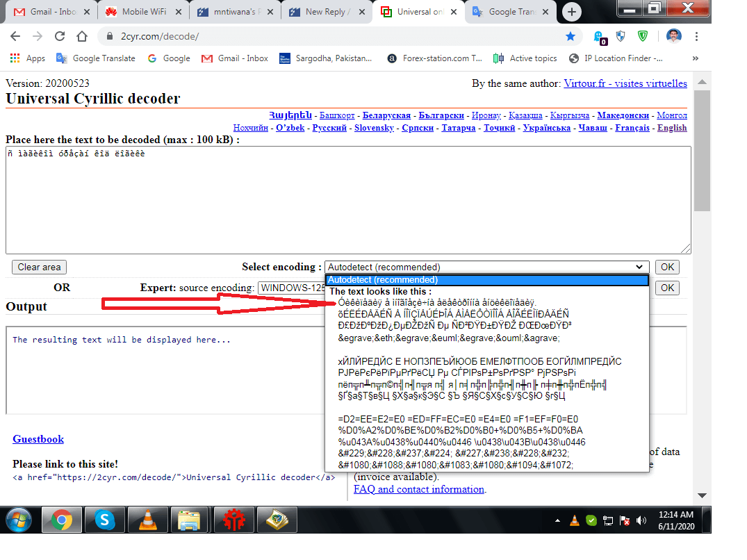Open the Sargodha, Pakistan bookmark
This screenshot has height=560, width=747.
[x=326, y=58]
